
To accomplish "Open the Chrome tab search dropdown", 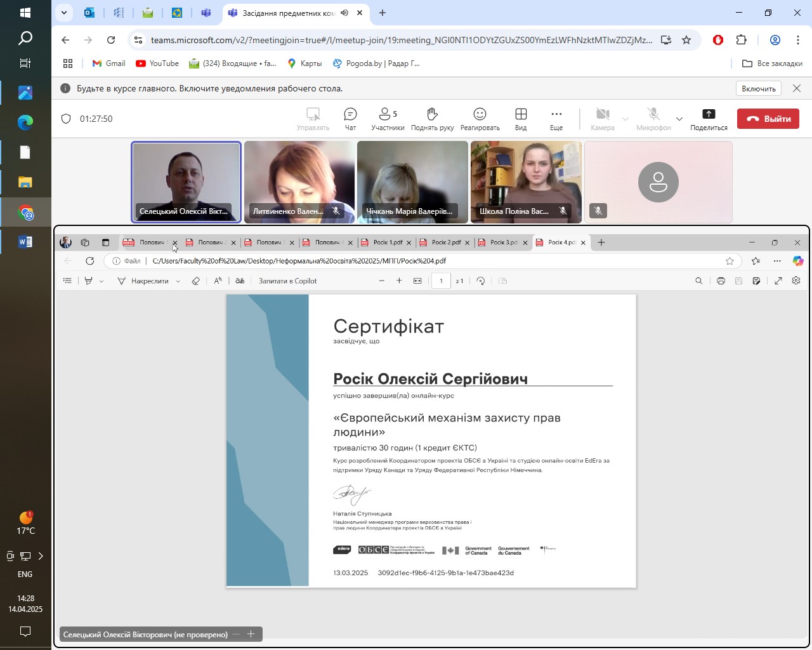I will coord(63,13).
